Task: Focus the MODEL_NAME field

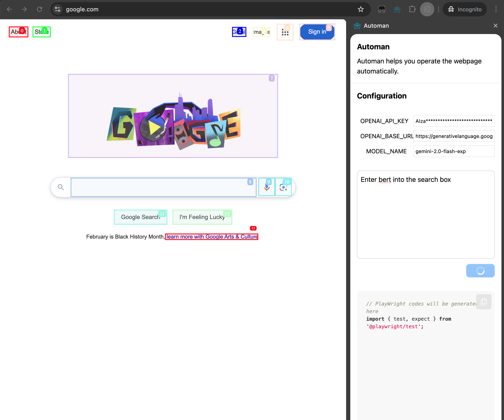Action: click(454, 151)
